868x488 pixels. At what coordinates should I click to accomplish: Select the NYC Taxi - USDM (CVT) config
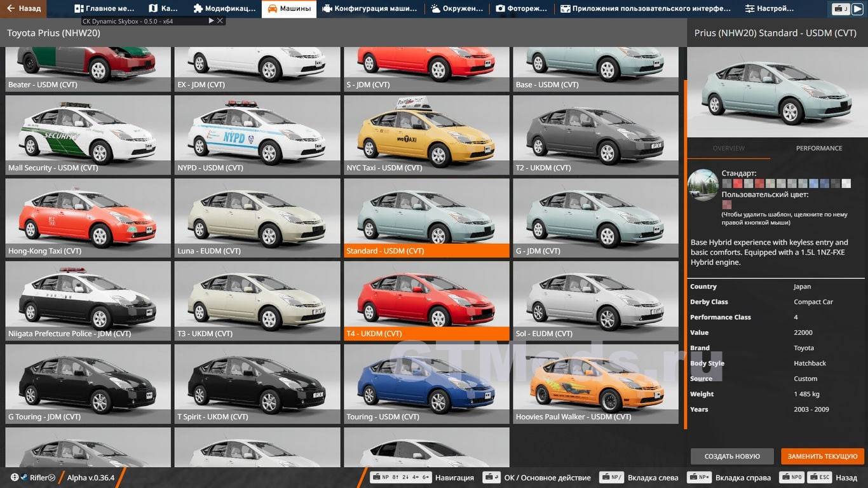click(426, 135)
